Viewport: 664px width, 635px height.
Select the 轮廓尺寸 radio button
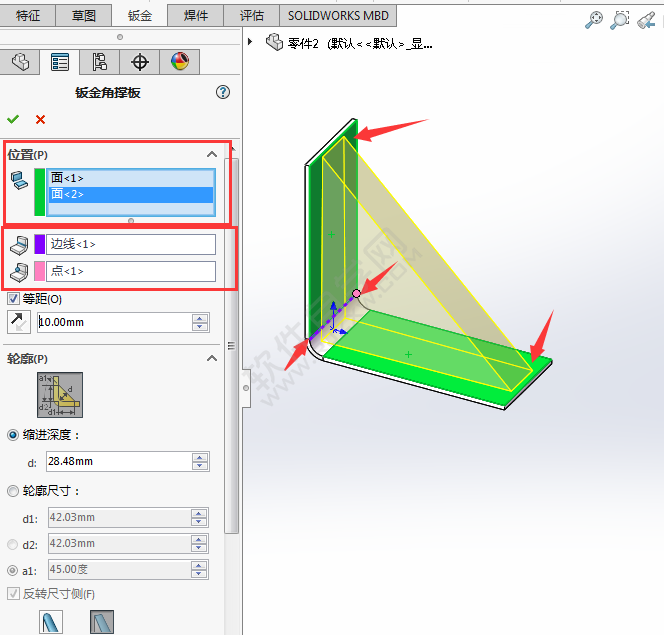coord(13,491)
